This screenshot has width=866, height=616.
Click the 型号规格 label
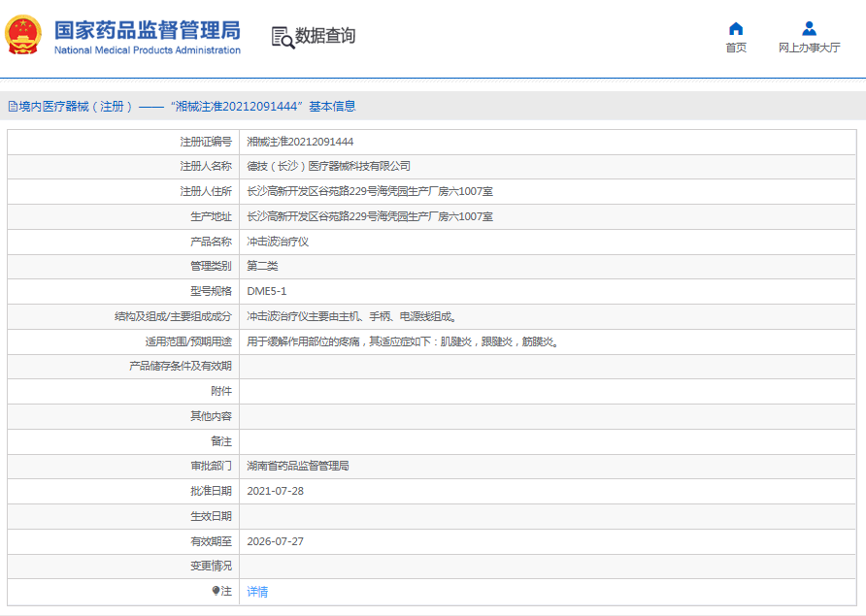tap(211, 291)
